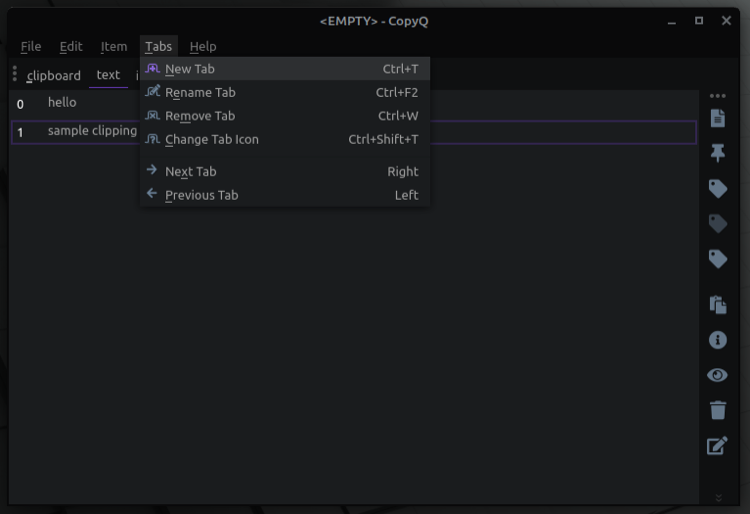
Task: Open item info with the circled i icon
Action: 717,340
